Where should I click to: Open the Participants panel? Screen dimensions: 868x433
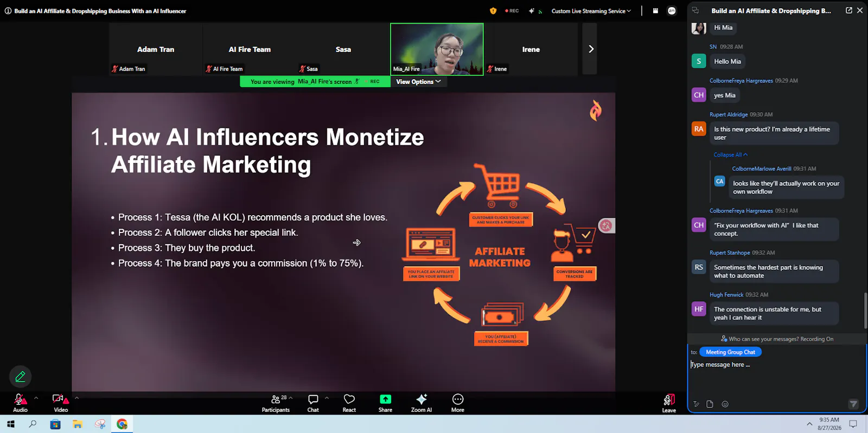276,403
